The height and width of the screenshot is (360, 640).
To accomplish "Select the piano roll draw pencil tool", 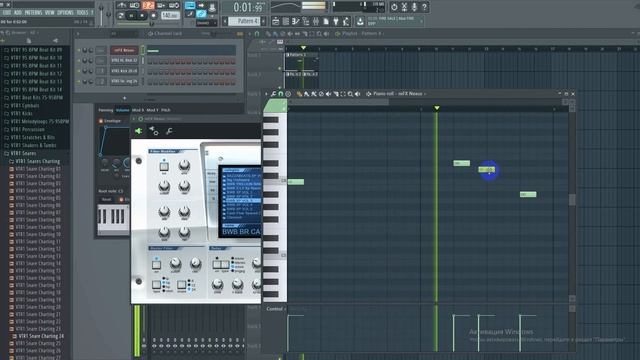I will 299,94.
